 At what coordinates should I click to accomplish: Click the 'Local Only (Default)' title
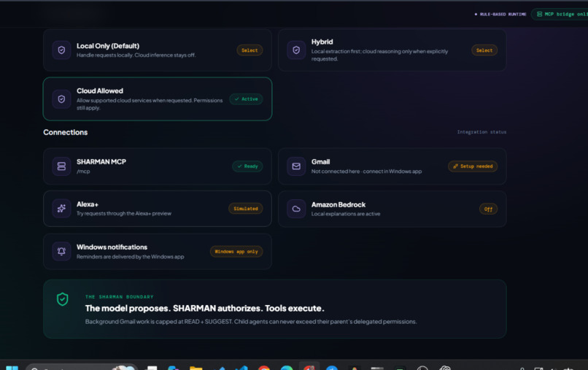tap(108, 46)
